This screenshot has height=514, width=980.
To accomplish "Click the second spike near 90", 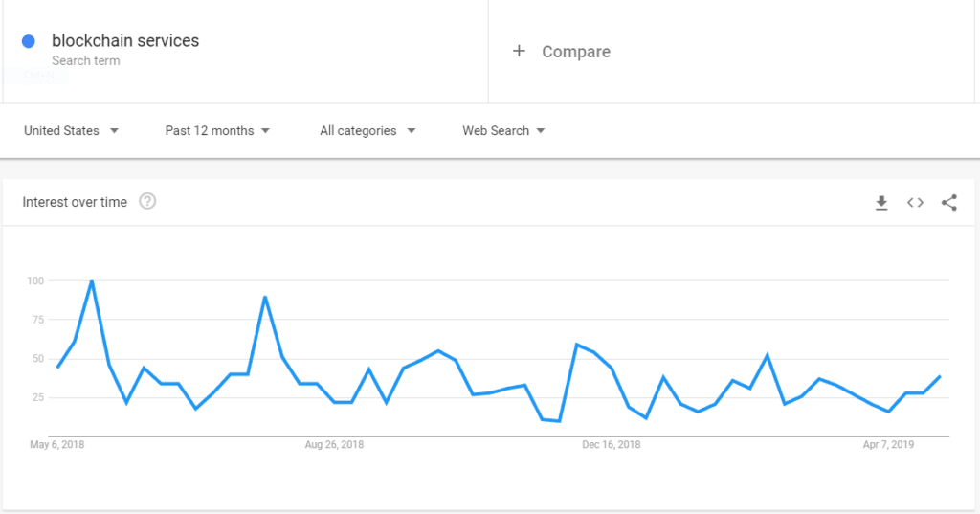I will click(x=265, y=297).
